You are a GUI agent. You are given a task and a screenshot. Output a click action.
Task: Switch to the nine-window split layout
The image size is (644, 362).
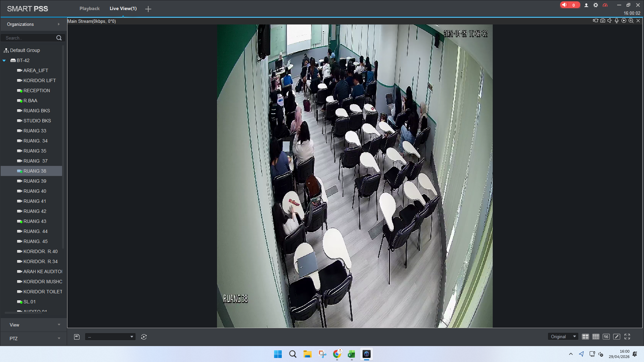[x=596, y=337]
